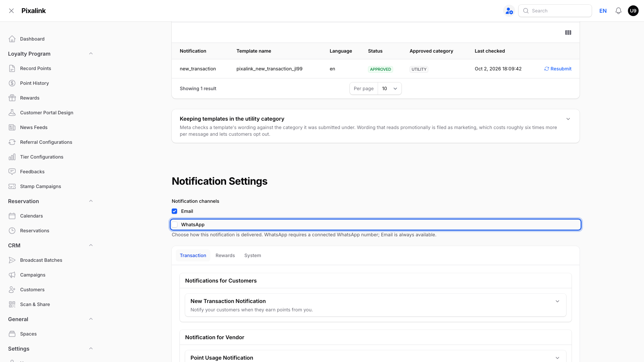Image resolution: width=644 pixels, height=362 pixels.
Task: Open the Per page dropdown
Action: pos(389,88)
